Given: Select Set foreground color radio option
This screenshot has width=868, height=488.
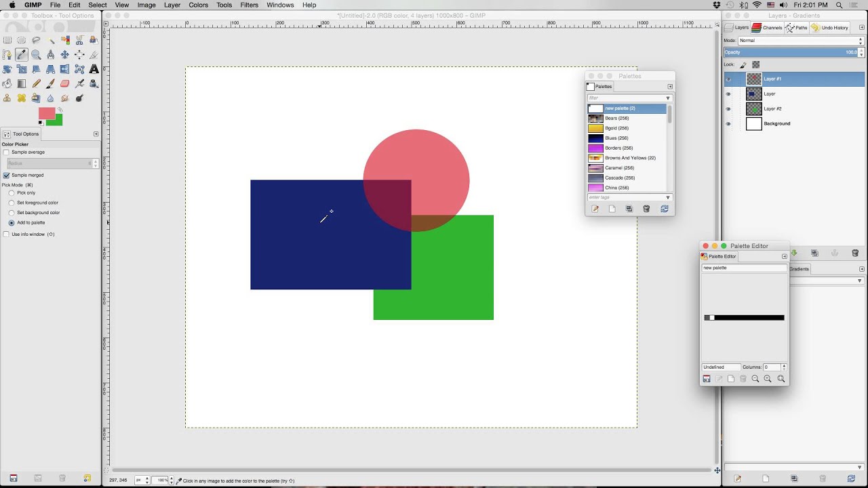Looking at the screenshot, I should click(12, 203).
